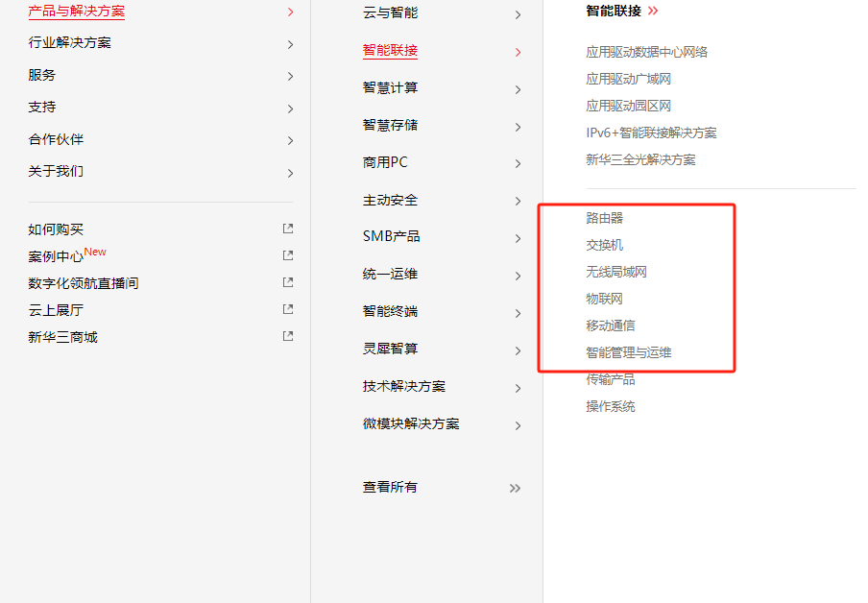The image size is (868, 603).
Task: Open 应用驱动数据中心网络 link
Action: pyautogui.click(x=646, y=52)
